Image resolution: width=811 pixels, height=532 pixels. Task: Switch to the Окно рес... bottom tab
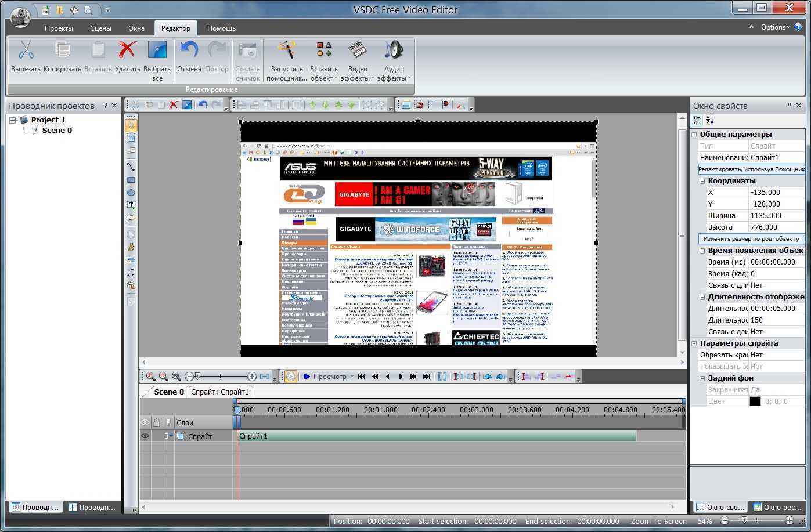(777, 507)
